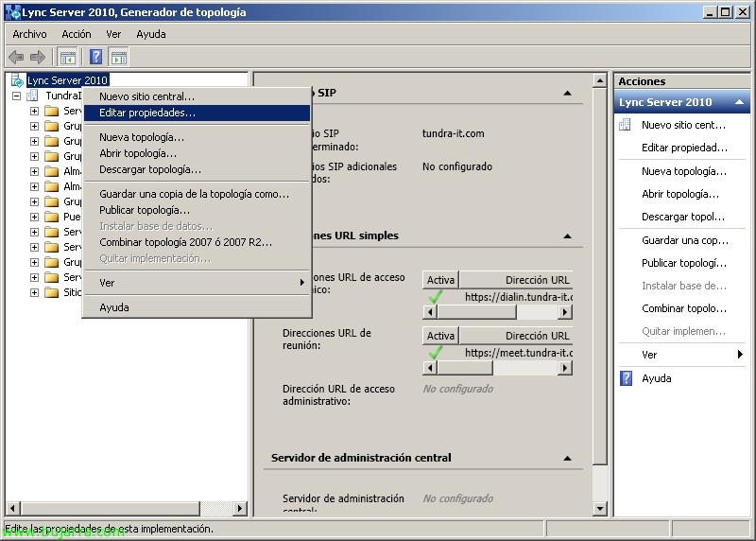Click the Forward arrow toolbar icon
The image size is (756, 541).
click(x=38, y=58)
